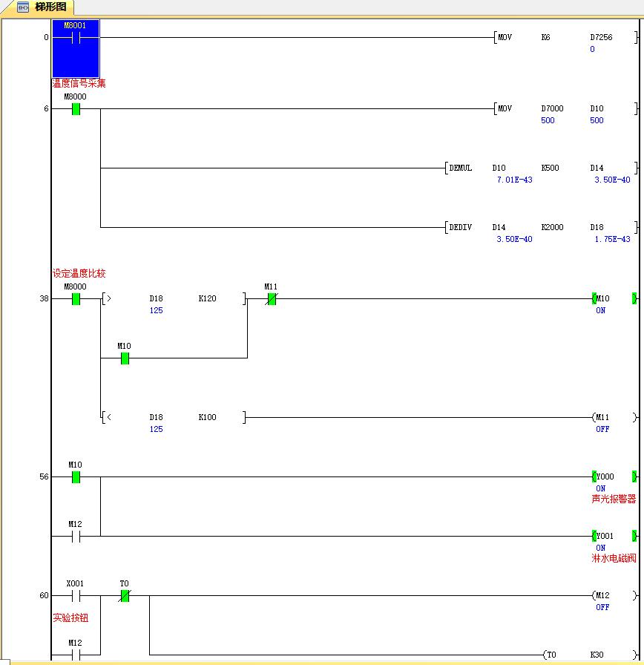Image resolution: width=644 pixels, height=665 pixels.
Task: Click step number 38 in left margin
Action: click(x=44, y=298)
